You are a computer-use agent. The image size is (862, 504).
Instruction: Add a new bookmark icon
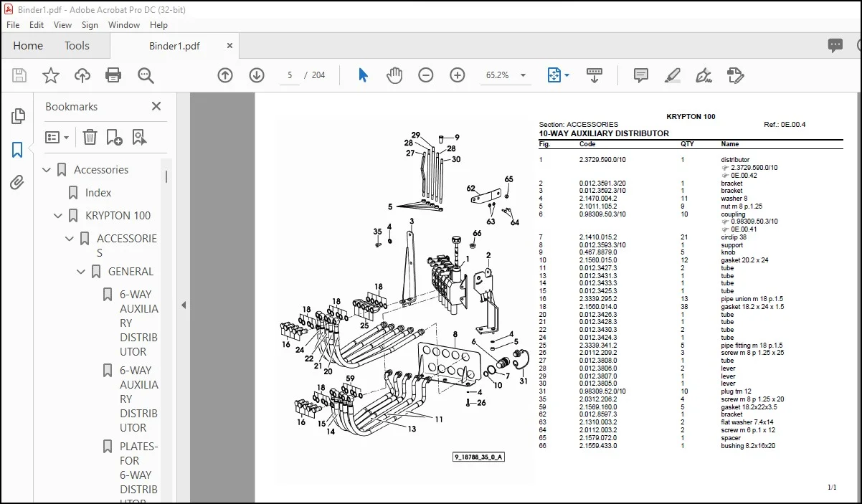(114, 137)
